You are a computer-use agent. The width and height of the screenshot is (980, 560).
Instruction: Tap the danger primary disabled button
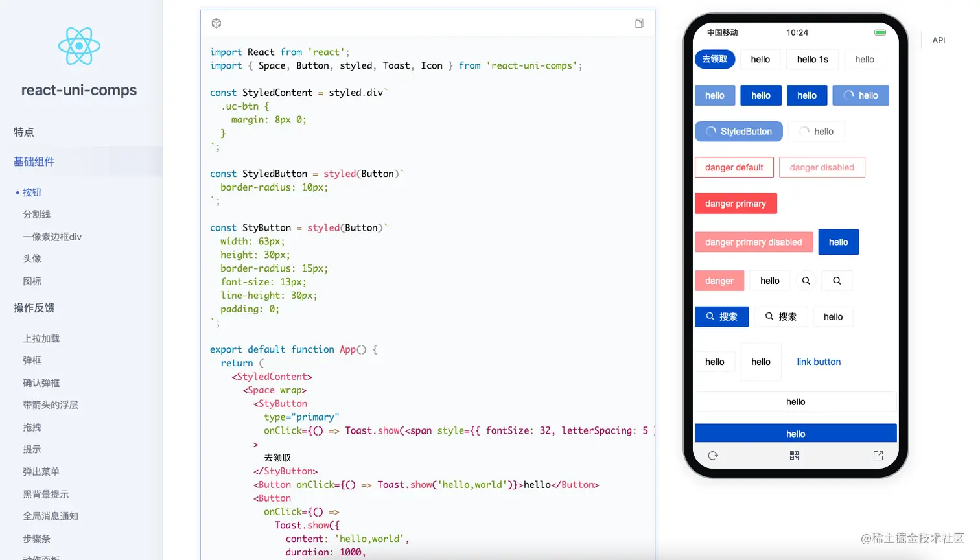click(754, 242)
